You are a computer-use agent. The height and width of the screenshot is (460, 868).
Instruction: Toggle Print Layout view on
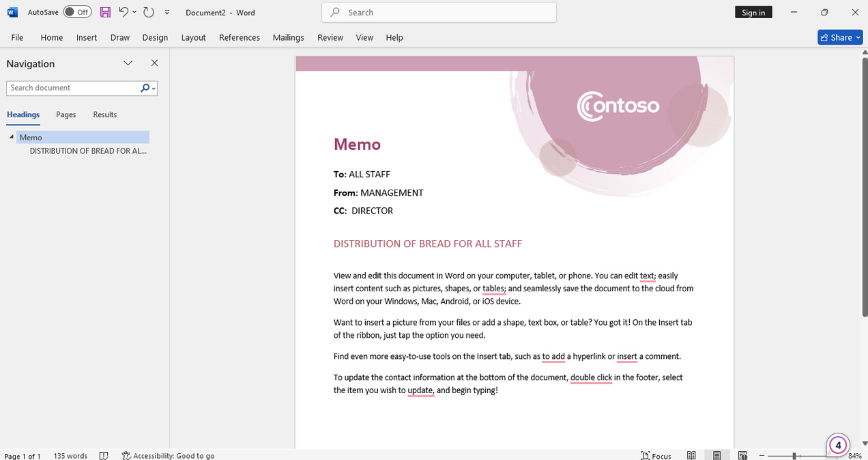click(717, 455)
